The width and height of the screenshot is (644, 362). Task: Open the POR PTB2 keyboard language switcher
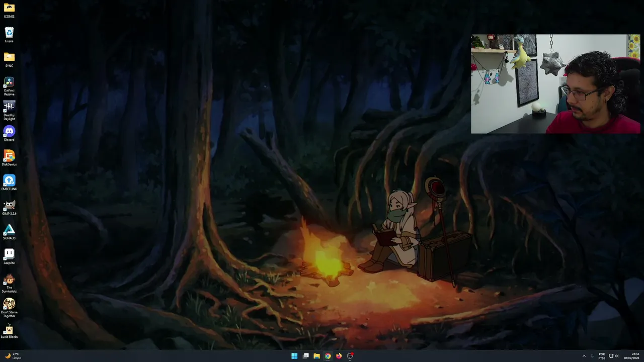pos(602,356)
